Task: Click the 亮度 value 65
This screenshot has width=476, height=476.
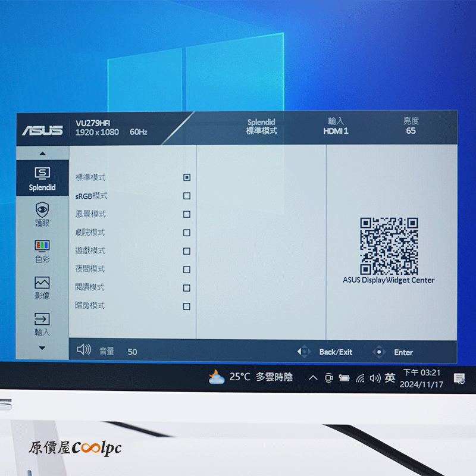Action: click(411, 131)
